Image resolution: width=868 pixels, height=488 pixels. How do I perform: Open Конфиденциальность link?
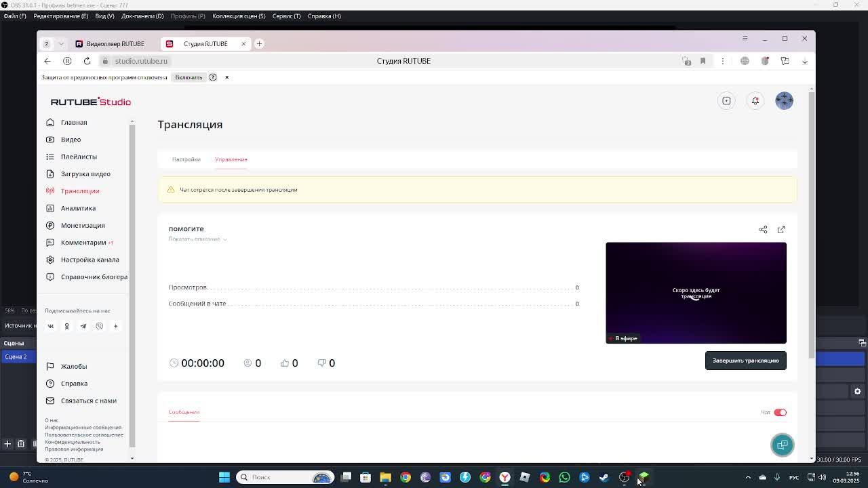point(73,442)
